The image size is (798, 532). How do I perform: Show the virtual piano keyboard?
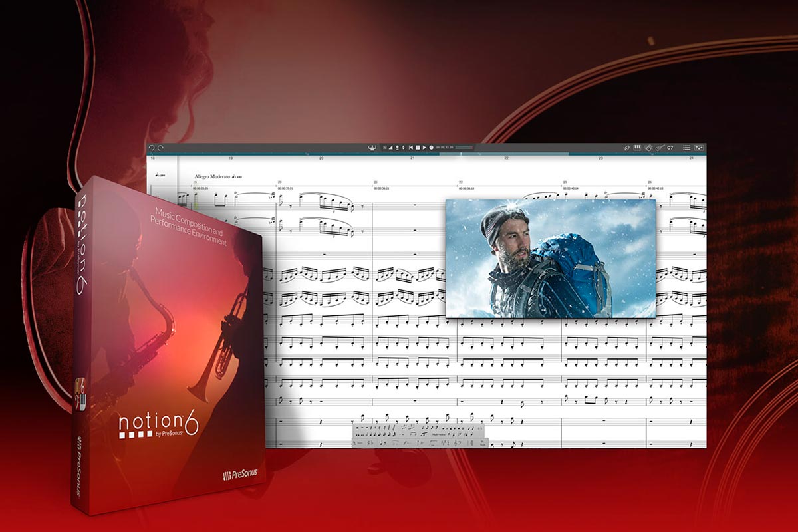637,147
